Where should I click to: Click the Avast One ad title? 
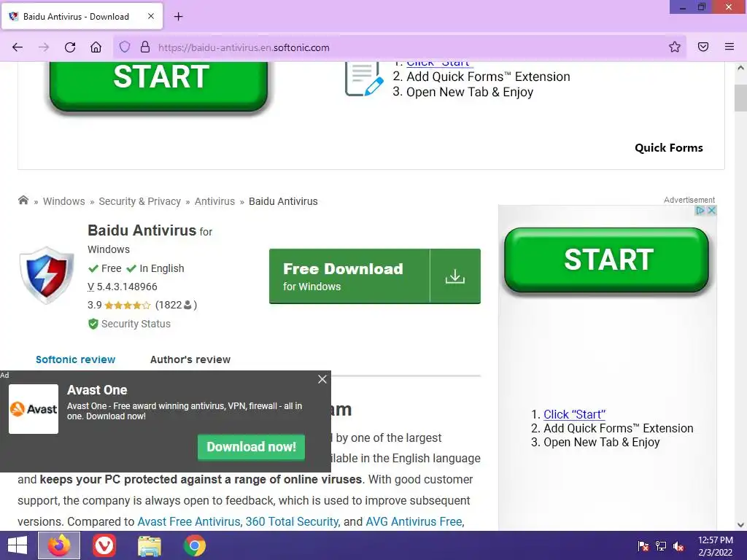click(x=97, y=390)
